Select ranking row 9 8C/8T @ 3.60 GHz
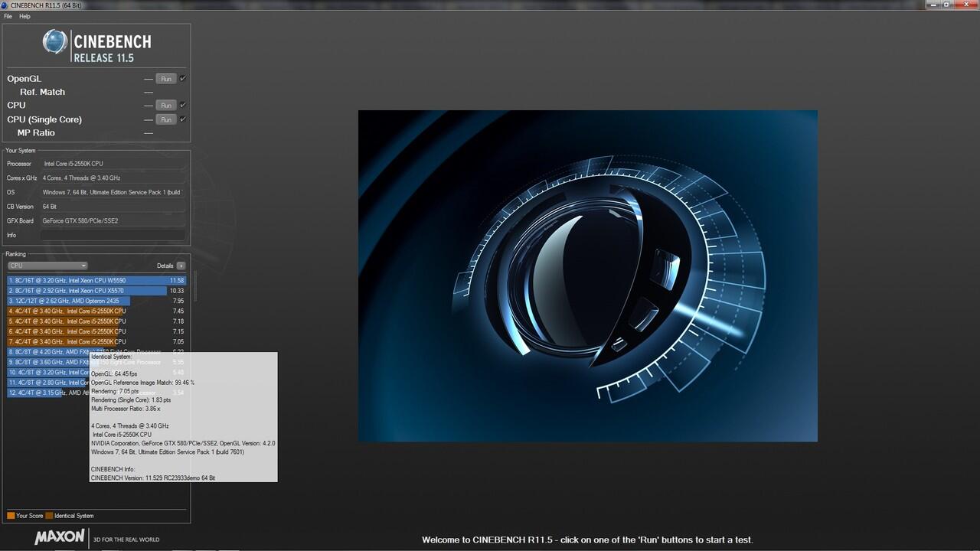 [48, 362]
